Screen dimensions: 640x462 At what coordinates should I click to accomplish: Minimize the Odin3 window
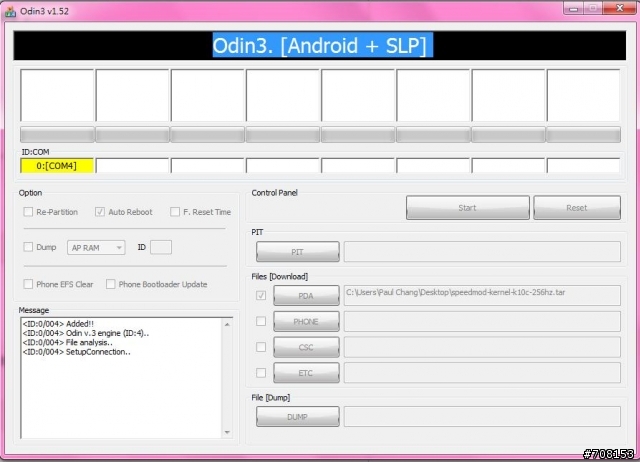[573, 9]
